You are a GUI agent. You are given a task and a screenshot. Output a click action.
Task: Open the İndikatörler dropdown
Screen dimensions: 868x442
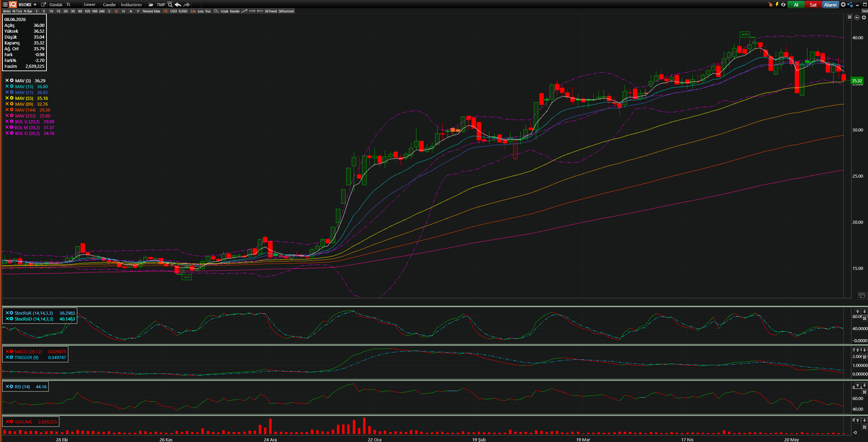point(131,4)
